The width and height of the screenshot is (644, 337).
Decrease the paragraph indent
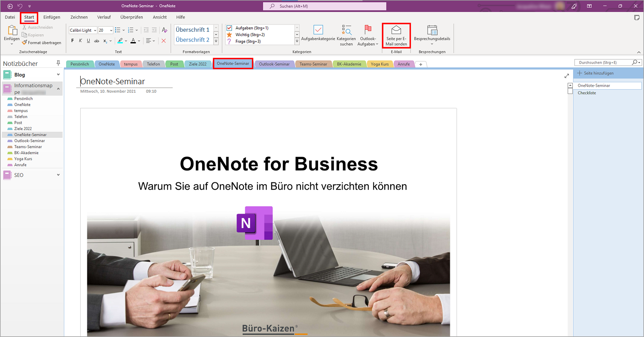(146, 30)
